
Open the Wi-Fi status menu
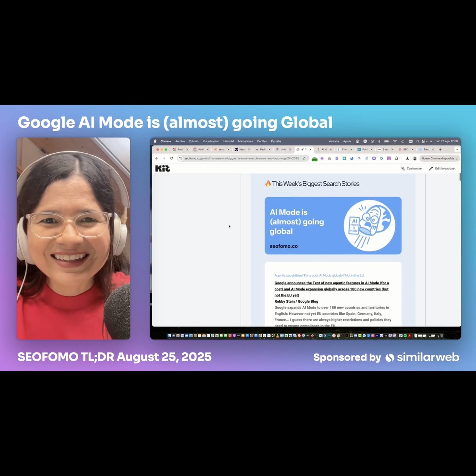395,141
